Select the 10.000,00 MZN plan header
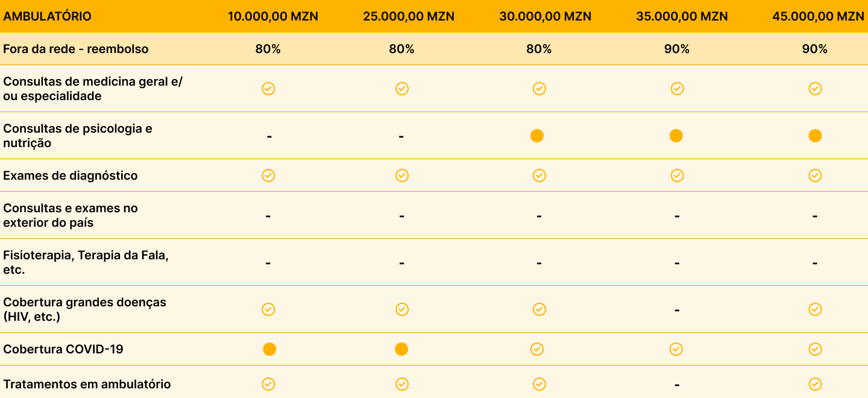The height and width of the screenshot is (398, 868). pos(273,16)
